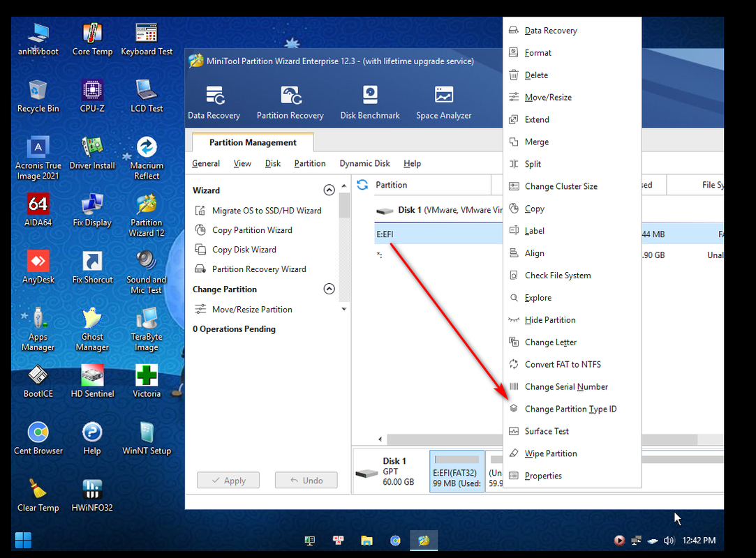The height and width of the screenshot is (558, 756).
Task: Open Driver Install desktop icon
Action: [92, 153]
